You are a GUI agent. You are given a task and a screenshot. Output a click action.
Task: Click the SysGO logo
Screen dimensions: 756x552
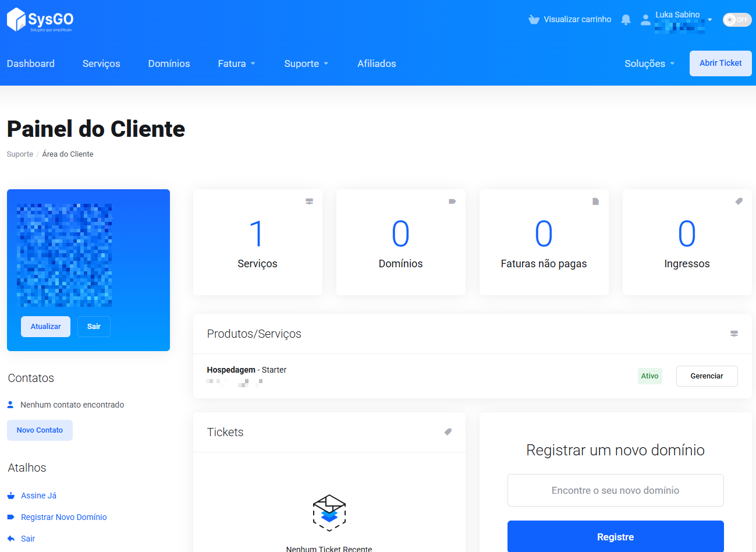(40, 20)
